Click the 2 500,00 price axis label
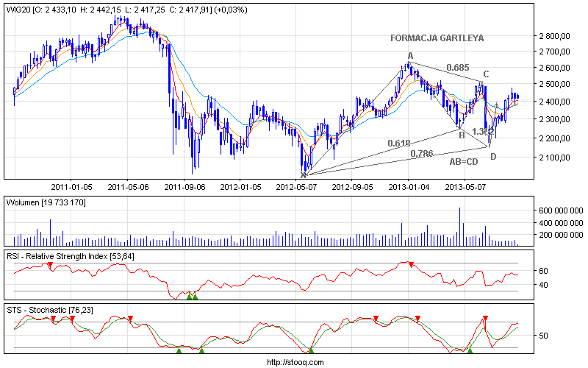 [554, 84]
